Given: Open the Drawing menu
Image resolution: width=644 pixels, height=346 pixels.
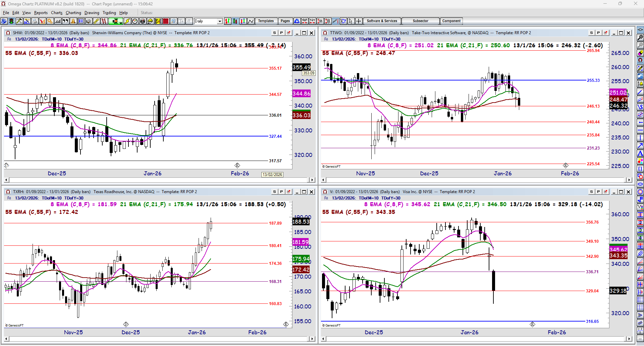Looking at the screenshot, I should [92, 13].
